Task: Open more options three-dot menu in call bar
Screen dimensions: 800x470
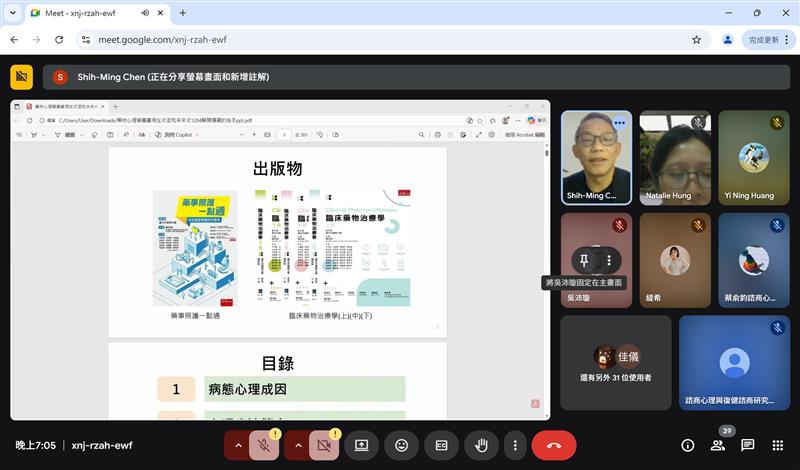Action: 515,445
